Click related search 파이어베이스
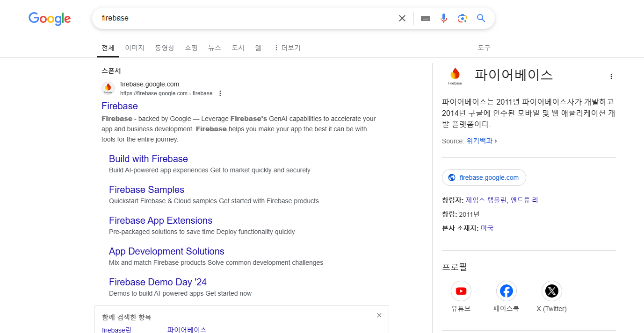644x333 pixels. (x=187, y=330)
